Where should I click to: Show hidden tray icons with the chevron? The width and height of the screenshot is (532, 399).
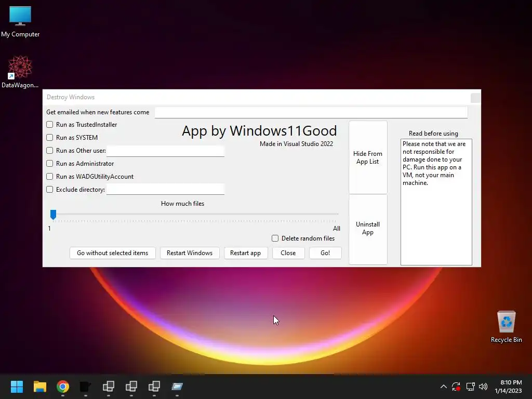[x=444, y=387]
